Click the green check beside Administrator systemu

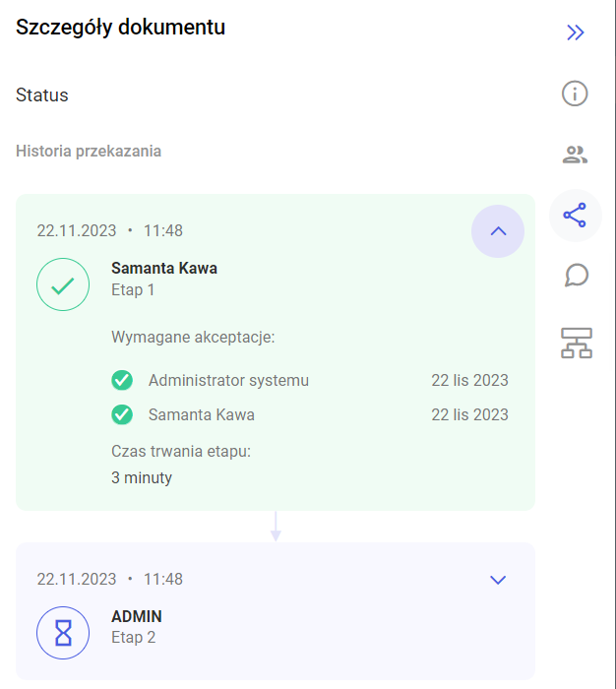[x=122, y=380]
